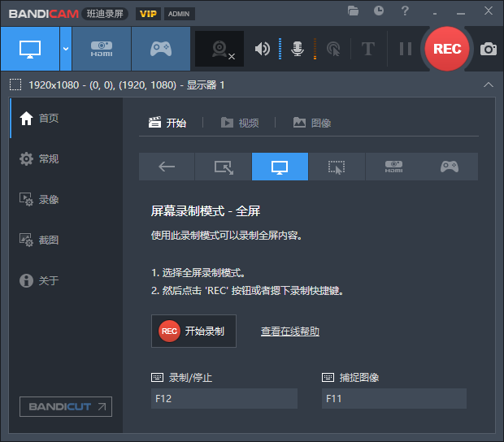The height and width of the screenshot is (442, 504).
Task: Switch to HDMI device recording mode in top toolbar
Action: pos(102,49)
